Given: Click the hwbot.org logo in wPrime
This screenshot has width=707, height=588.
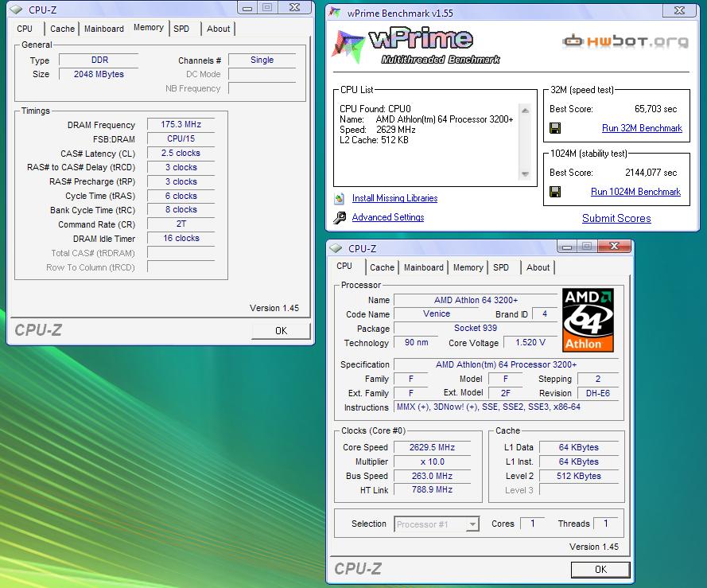Looking at the screenshot, I should click(625, 41).
